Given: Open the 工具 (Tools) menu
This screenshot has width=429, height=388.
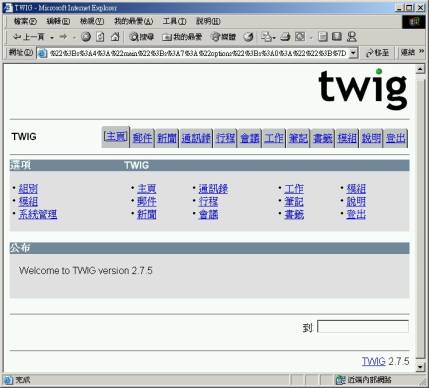Looking at the screenshot, I should [174, 21].
